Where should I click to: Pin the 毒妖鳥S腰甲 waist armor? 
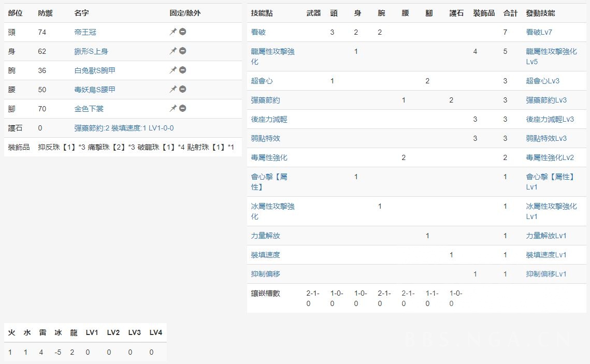pyautogui.click(x=173, y=90)
